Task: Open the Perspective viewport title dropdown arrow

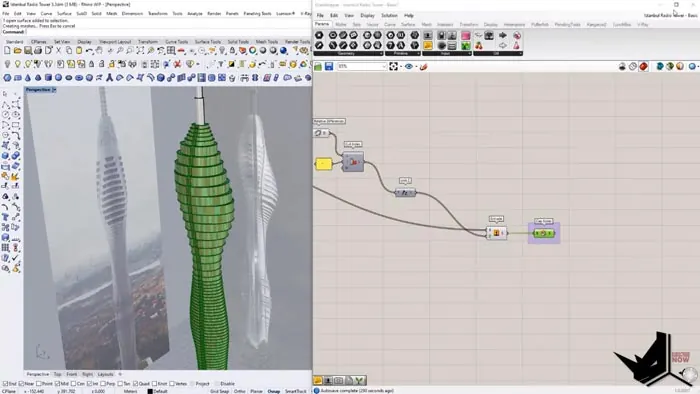Action: coord(54,90)
